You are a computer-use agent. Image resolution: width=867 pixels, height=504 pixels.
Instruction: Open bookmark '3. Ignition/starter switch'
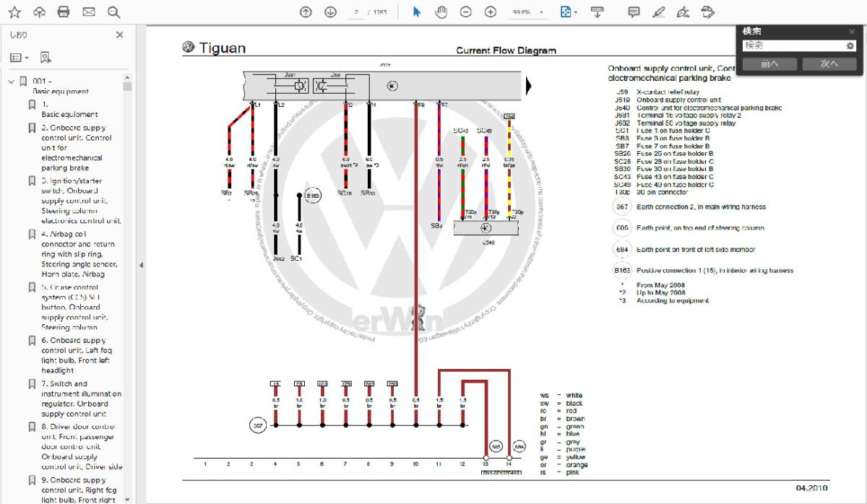tap(82, 201)
